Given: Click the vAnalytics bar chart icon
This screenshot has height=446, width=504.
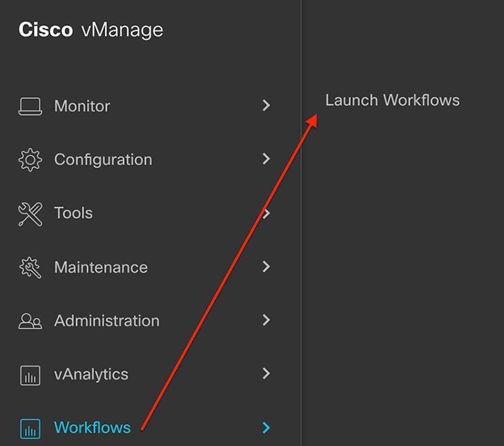Looking at the screenshot, I should pos(31,375).
